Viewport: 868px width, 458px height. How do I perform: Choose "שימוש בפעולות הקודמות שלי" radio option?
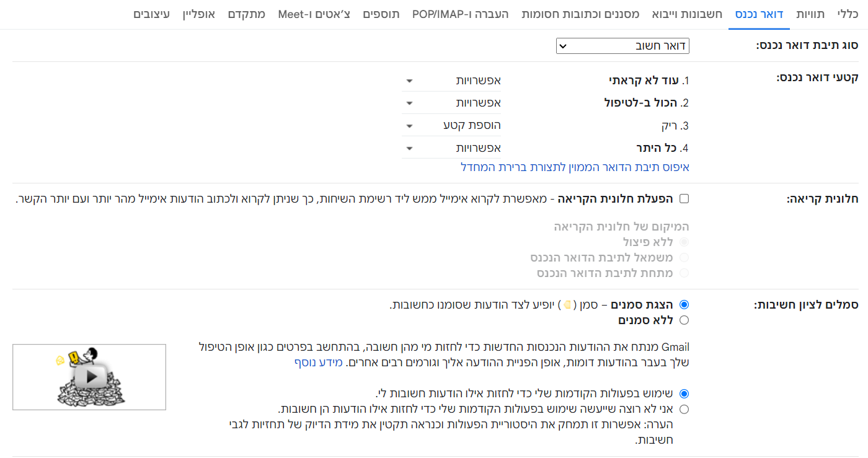click(684, 394)
